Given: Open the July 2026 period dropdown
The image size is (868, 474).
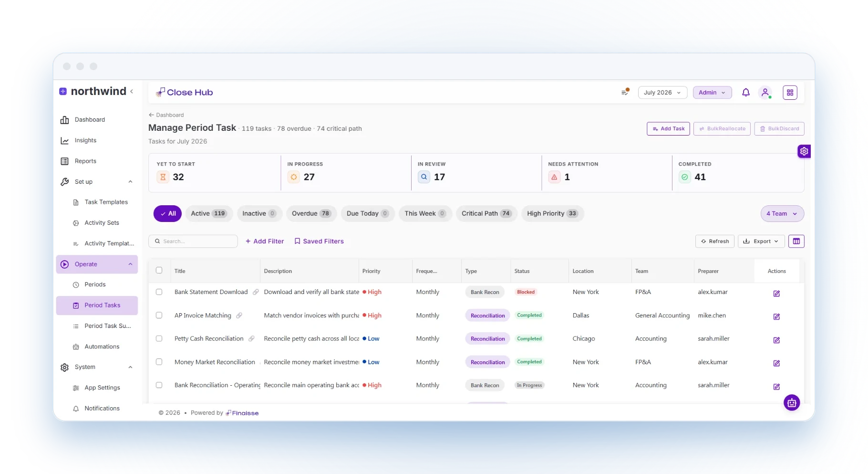Looking at the screenshot, I should tap(662, 93).
